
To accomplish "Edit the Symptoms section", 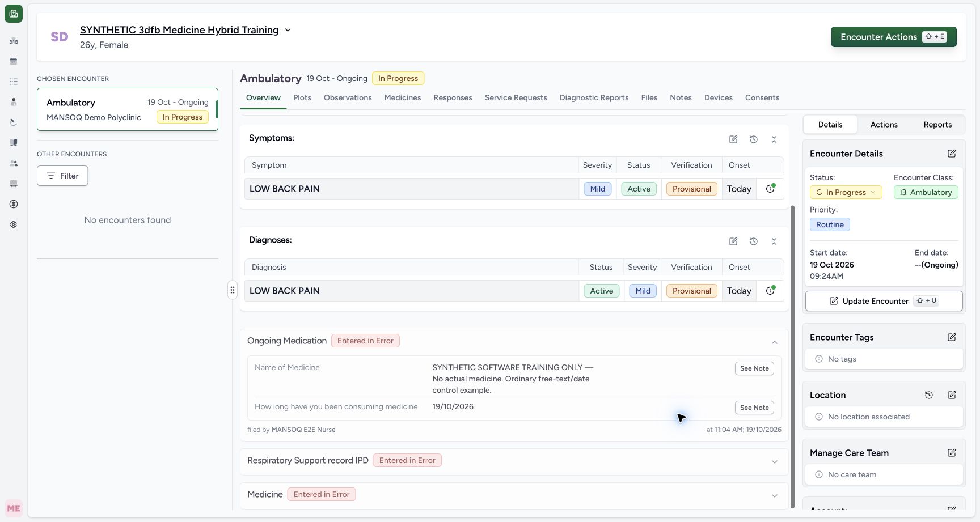I will (733, 139).
